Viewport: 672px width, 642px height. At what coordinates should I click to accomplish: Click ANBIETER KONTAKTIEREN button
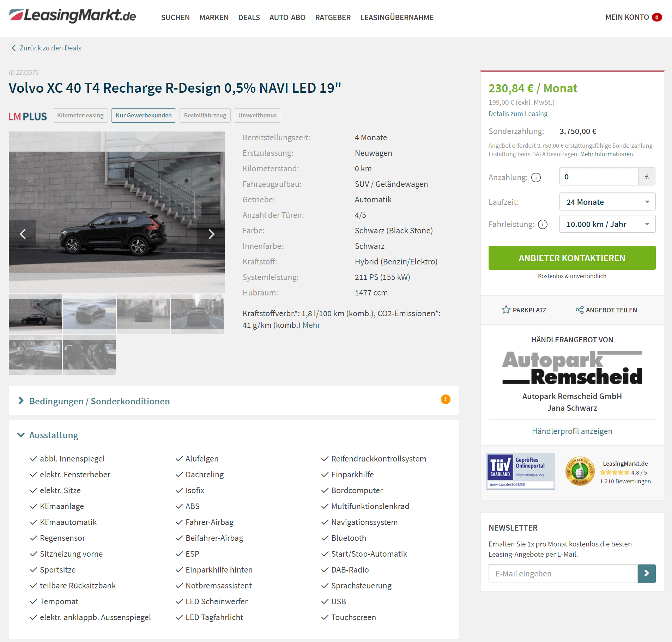pyautogui.click(x=572, y=258)
